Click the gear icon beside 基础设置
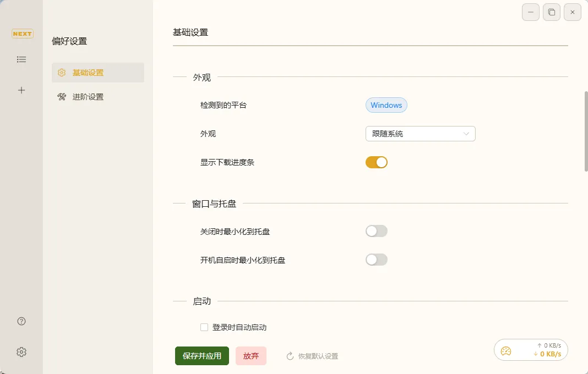Viewport: 588px width, 374px height. coord(62,73)
